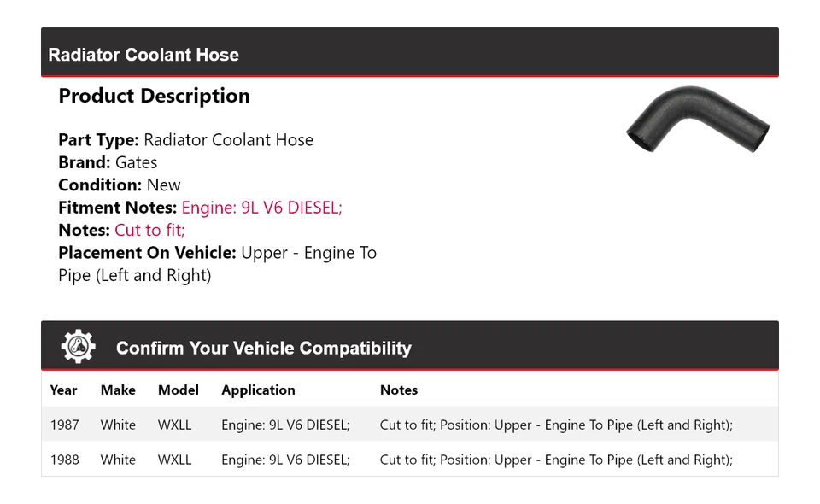Click the Brand Gates line

108,162
